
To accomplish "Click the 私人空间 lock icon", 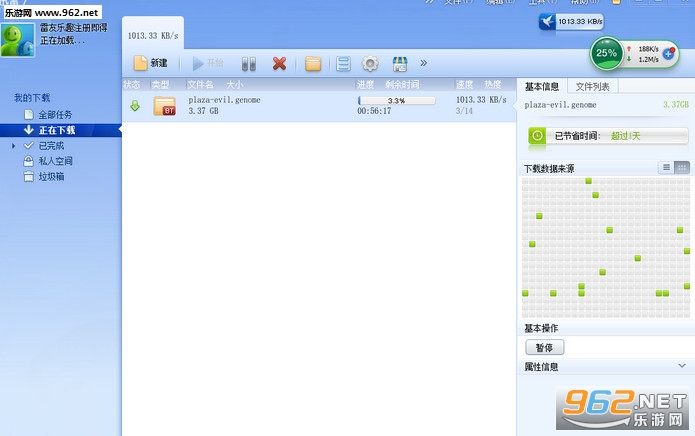I will click(28, 161).
